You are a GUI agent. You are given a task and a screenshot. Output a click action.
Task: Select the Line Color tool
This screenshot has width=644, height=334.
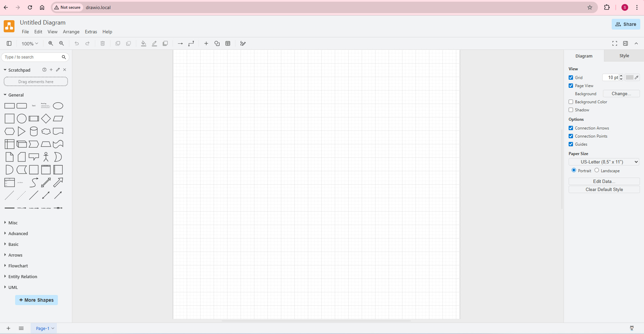tap(154, 43)
